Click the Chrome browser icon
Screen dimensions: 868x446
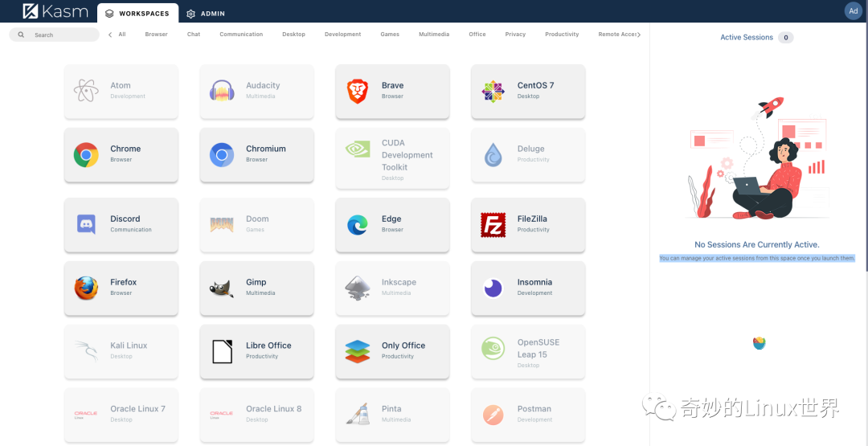click(86, 154)
